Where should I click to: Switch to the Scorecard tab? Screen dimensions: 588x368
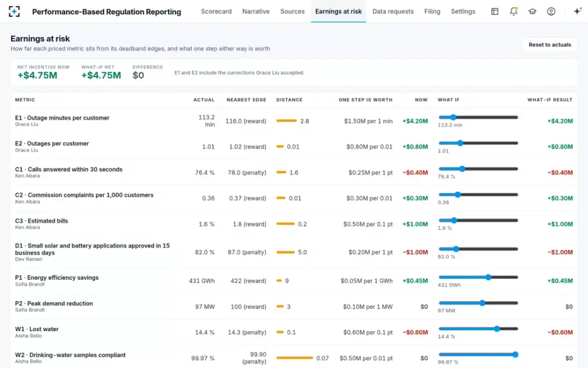[x=216, y=11]
